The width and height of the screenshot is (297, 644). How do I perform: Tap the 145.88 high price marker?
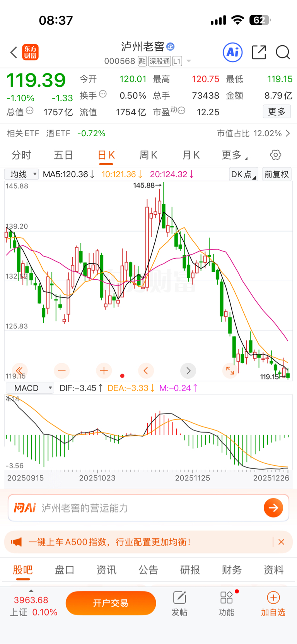pyautogui.click(x=147, y=185)
